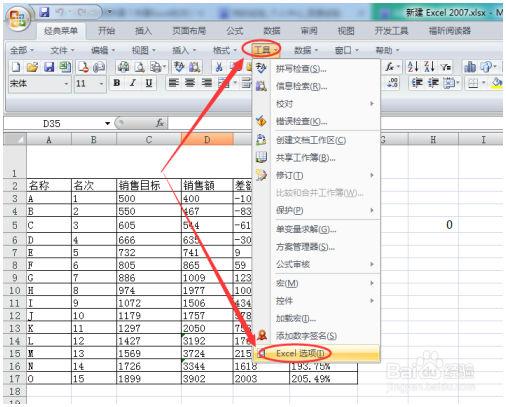
Task: Click cell showing 205.49%
Action: point(323,378)
